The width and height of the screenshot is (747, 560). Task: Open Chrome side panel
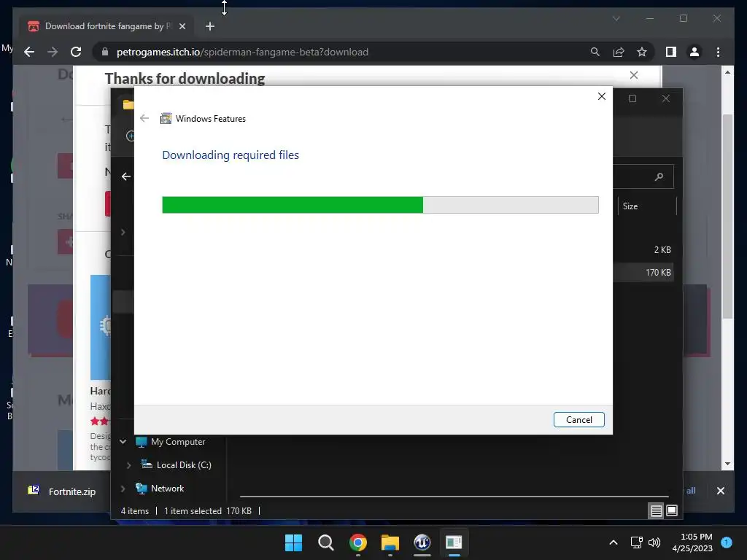[x=671, y=52]
